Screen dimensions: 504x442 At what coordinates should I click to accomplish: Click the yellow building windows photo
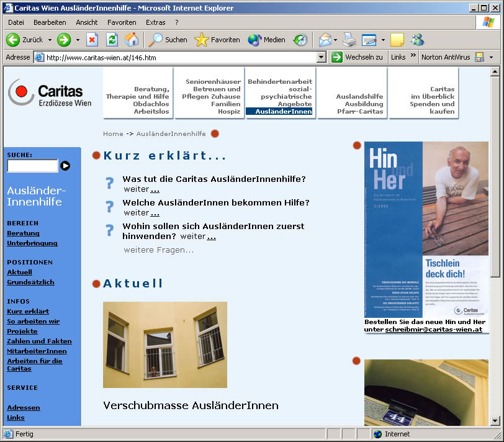point(165,345)
